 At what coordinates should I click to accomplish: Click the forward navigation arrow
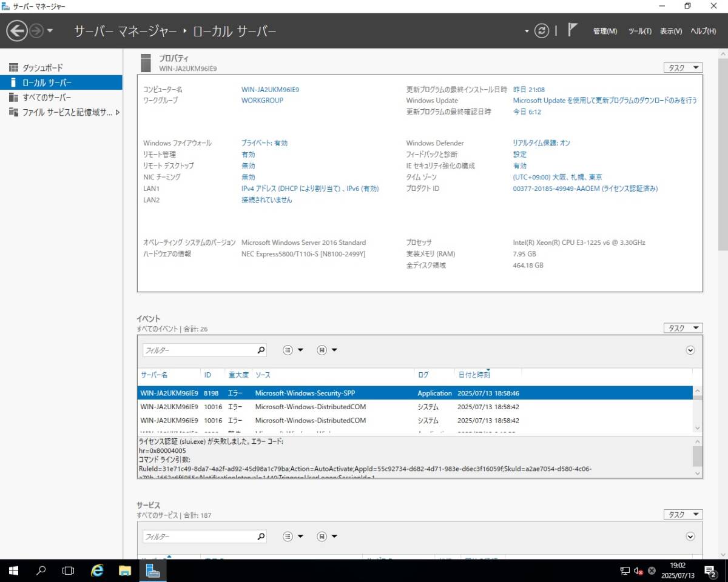click(x=36, y=30)
